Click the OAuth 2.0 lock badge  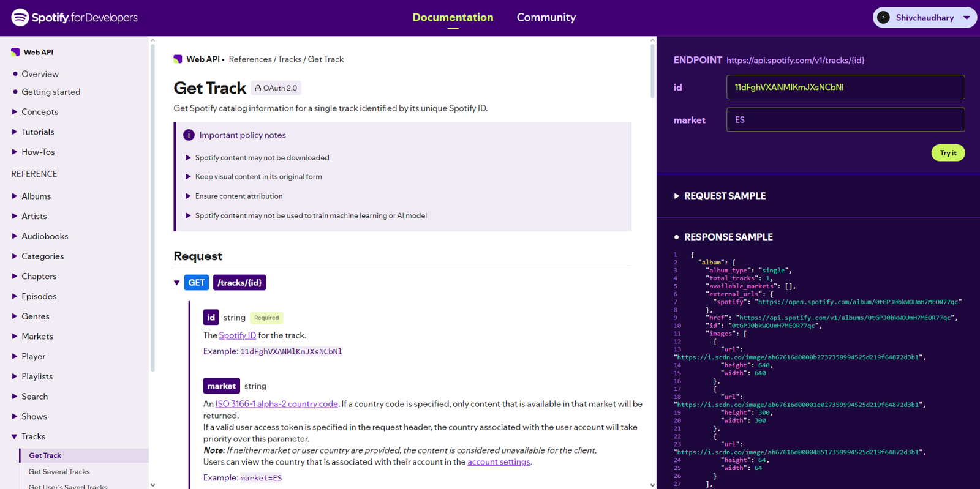pos(276,88)
